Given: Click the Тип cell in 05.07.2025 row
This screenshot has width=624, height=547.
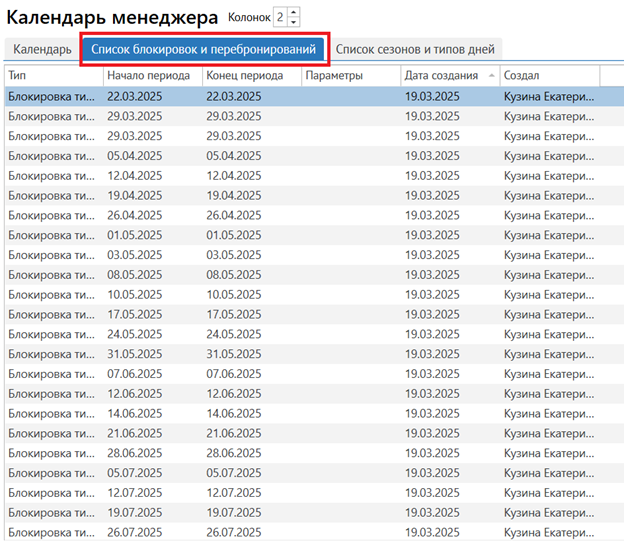Looking at the screenshot, I should [x=52, y=472].
